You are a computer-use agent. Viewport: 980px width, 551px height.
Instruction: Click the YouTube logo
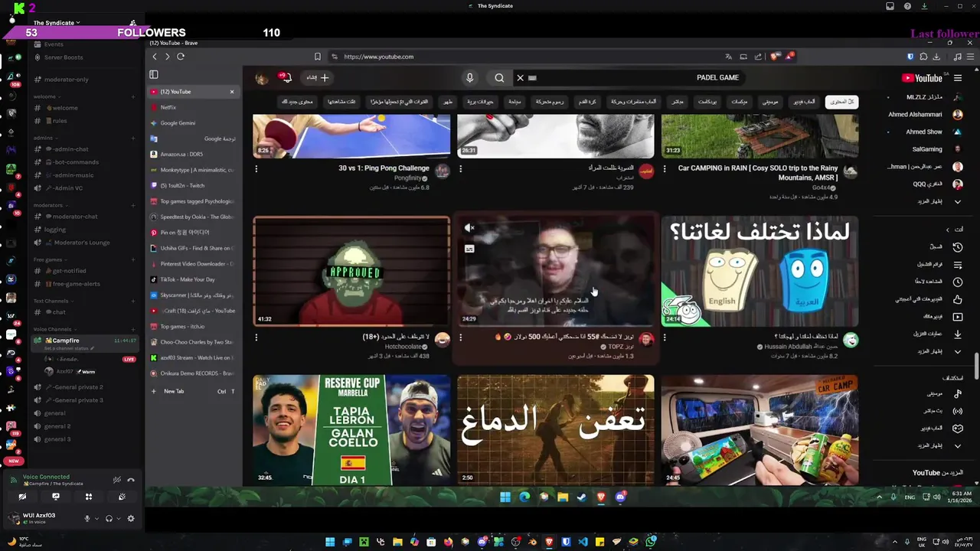(x=922, y=78)
